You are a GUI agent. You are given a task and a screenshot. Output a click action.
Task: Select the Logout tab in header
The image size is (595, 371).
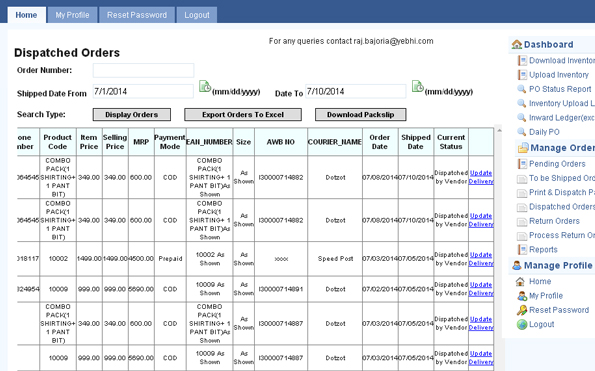197,15
